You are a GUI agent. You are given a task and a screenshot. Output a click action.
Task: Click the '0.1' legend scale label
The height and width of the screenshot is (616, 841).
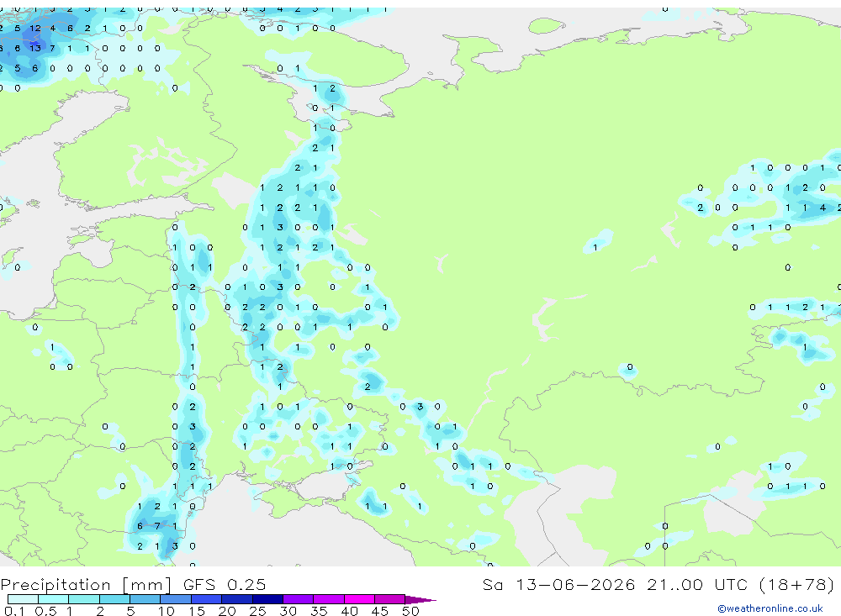tap(14, 611)
